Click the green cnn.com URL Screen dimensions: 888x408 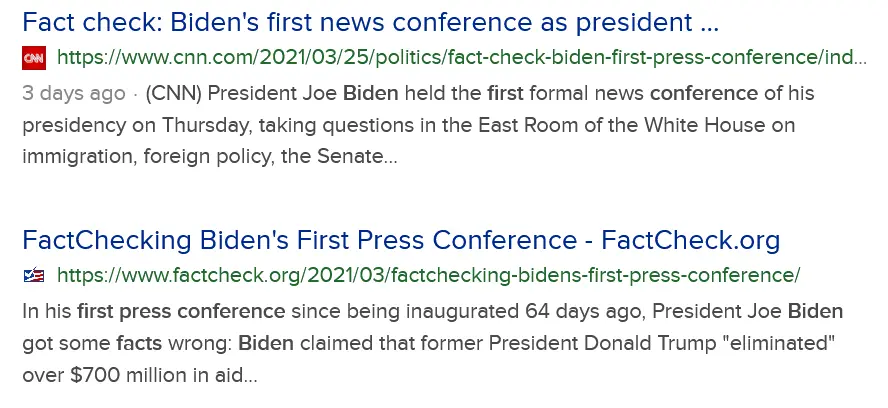tap(462, 58)
